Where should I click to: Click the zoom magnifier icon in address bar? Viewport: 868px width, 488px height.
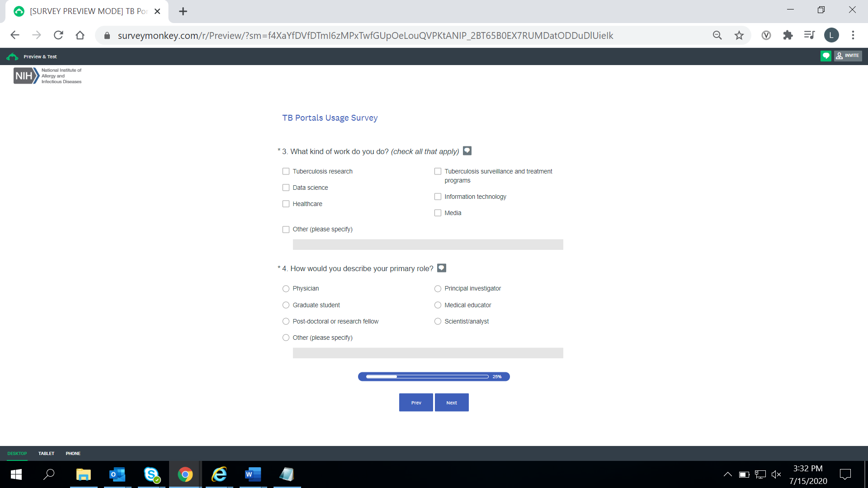click(717, 35)
